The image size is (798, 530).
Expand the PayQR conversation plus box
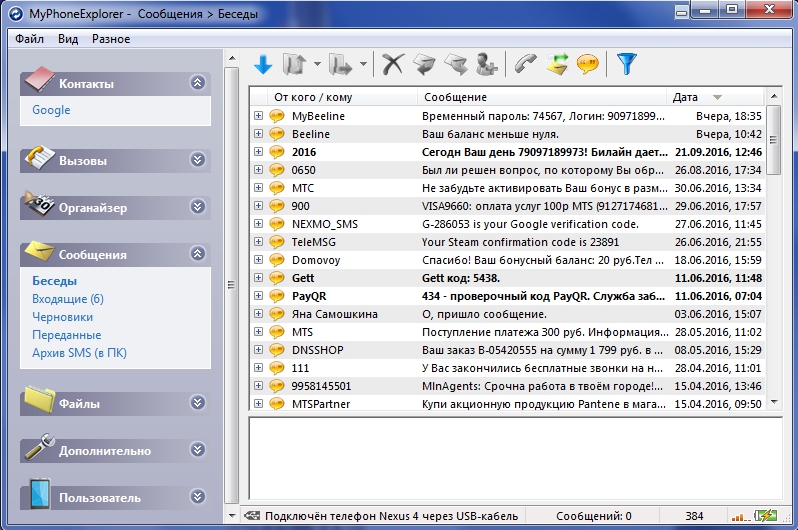(x=259, y=296)
